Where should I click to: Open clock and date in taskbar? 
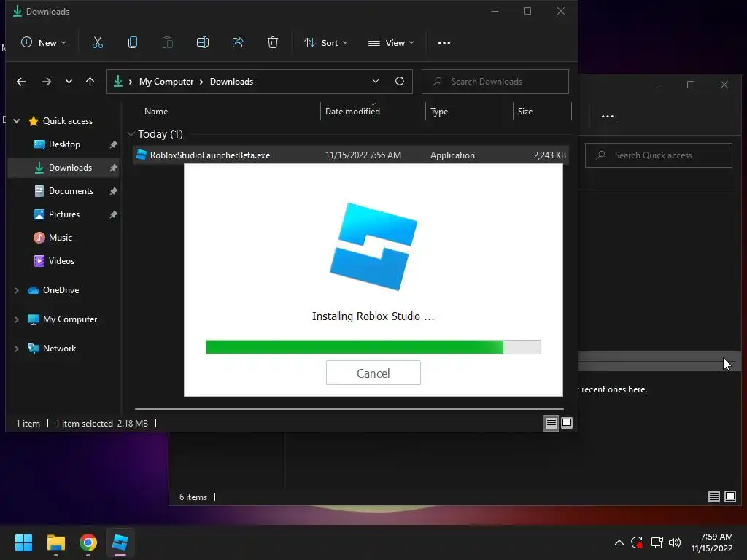[712, 542]
